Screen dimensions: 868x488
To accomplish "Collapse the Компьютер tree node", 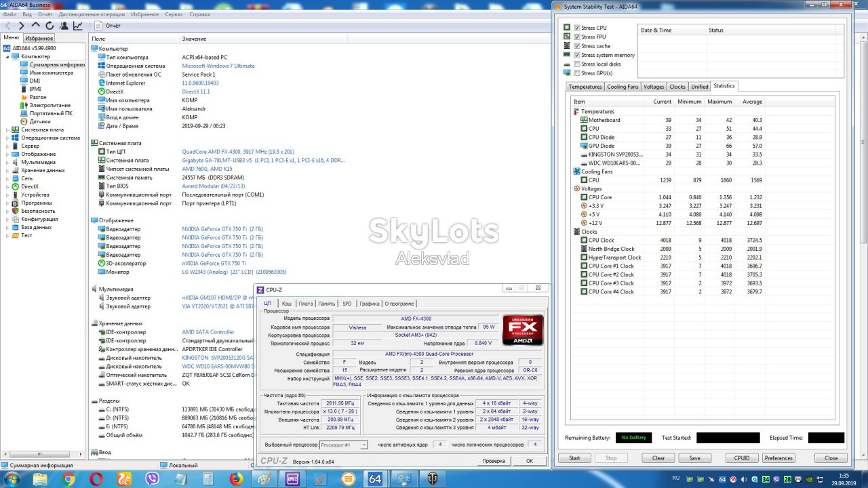I will point(7,56).
